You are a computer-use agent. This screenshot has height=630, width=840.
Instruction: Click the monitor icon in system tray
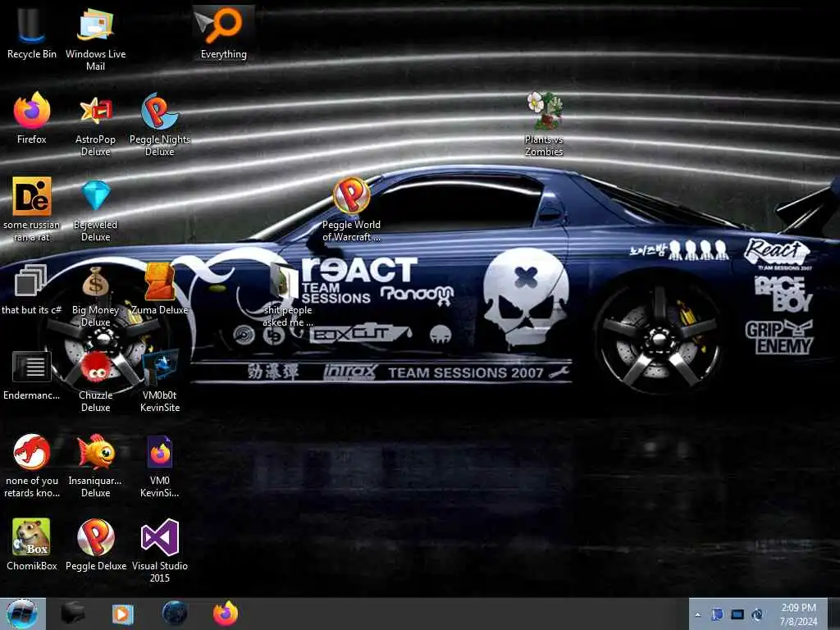coord(737,614)
